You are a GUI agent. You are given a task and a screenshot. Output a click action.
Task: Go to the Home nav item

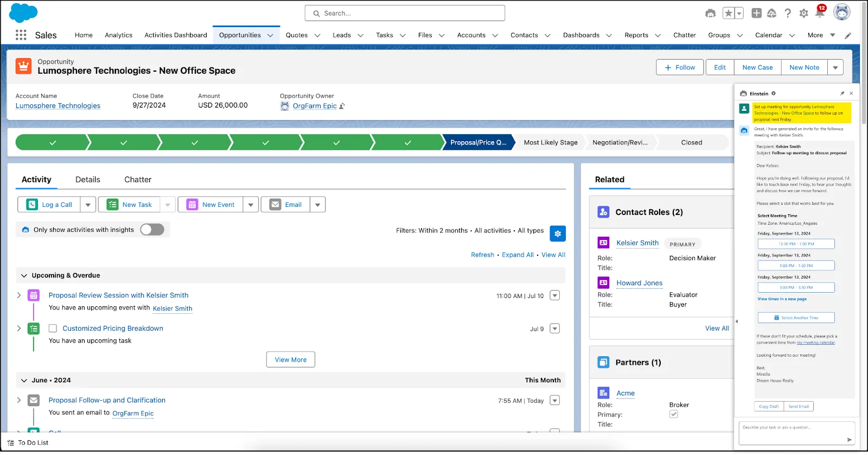[84, 35]
